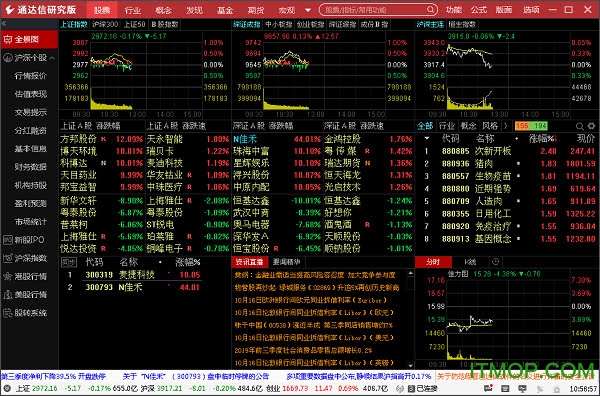Select 概念 tab in sector panel
The height and width of the screenshot is (396, 600).
pos(468,126)
